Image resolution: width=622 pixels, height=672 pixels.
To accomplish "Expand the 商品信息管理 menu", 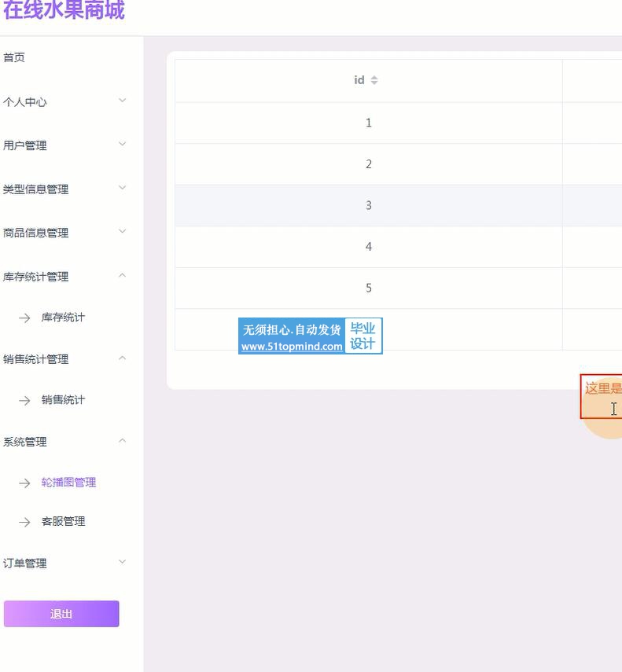I will click(x=35, y=233).
